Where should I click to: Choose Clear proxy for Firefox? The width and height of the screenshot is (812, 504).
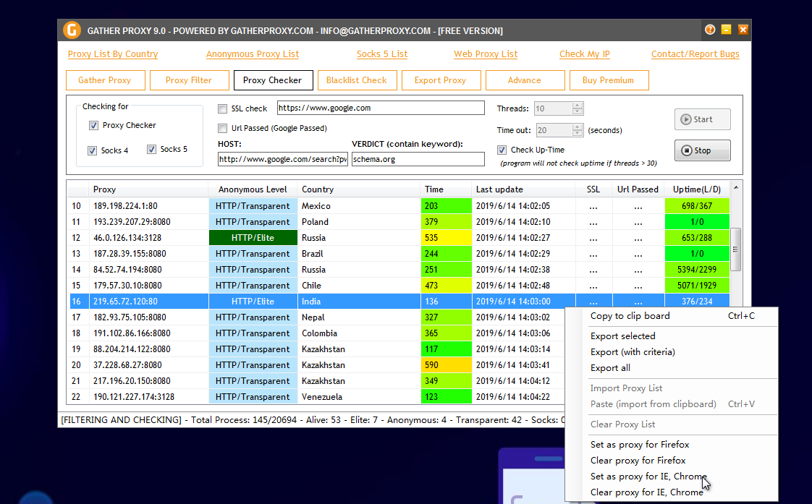[672, 461]
